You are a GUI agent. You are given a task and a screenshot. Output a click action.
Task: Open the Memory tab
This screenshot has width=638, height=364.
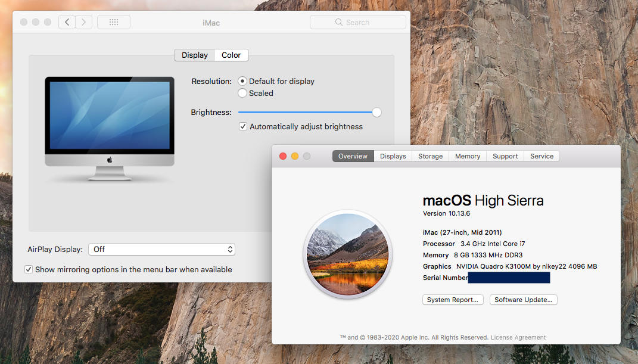468,156
